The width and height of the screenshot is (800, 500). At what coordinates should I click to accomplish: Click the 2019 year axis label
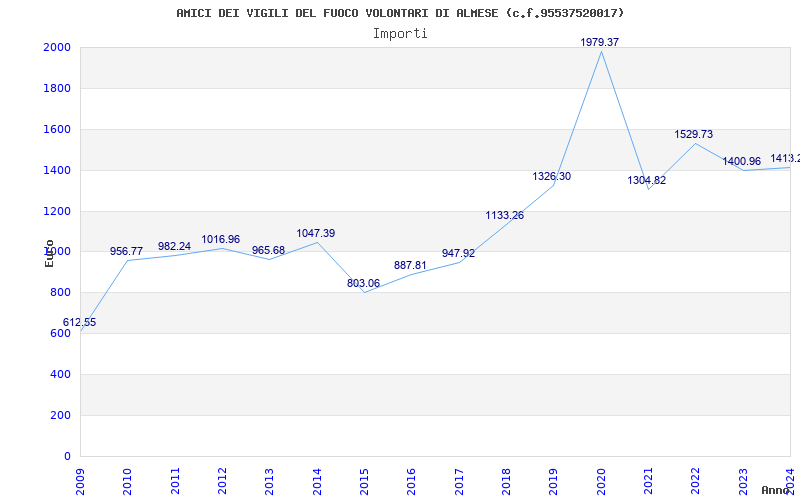554,482
